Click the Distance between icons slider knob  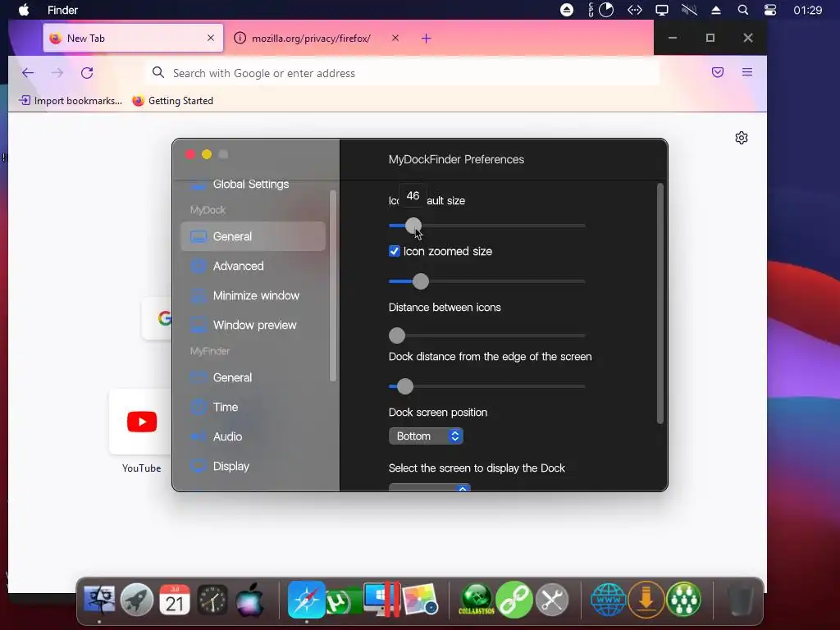(397, 336)
